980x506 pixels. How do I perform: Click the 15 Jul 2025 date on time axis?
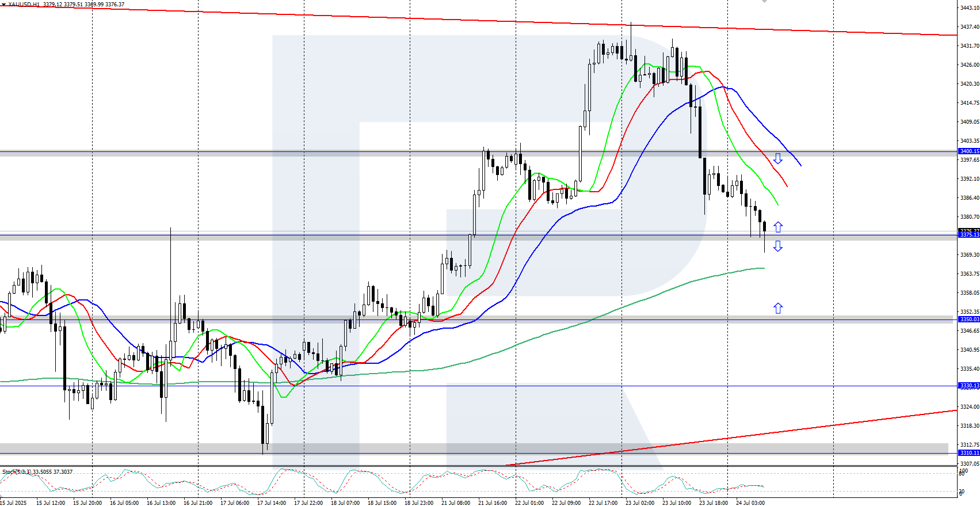point(13,503)
